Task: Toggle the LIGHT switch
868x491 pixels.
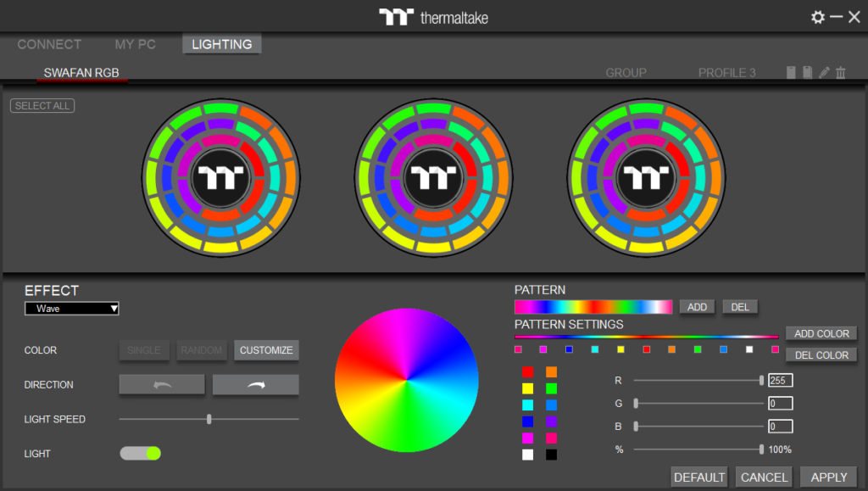Action: (x=141, y=454)
